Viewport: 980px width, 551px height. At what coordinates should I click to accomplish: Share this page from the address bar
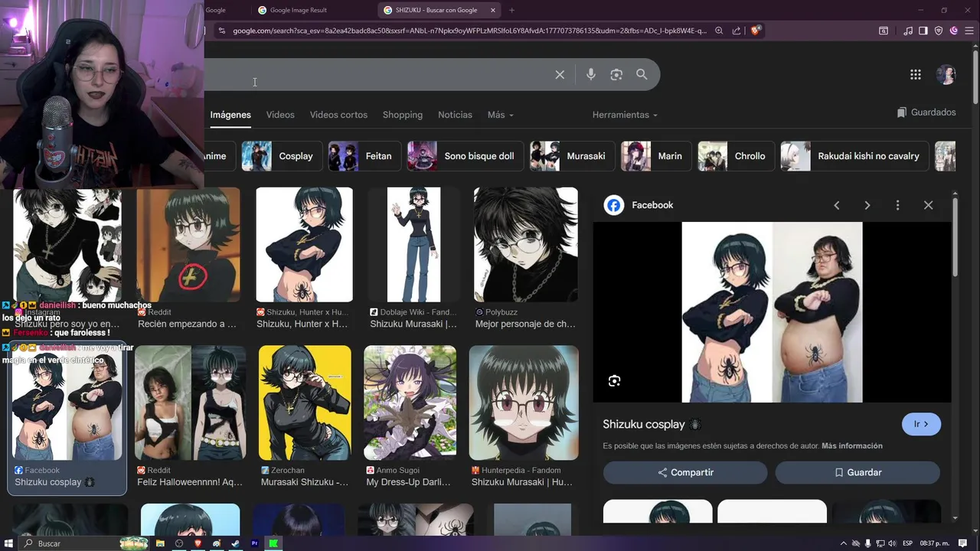[737, 31]
